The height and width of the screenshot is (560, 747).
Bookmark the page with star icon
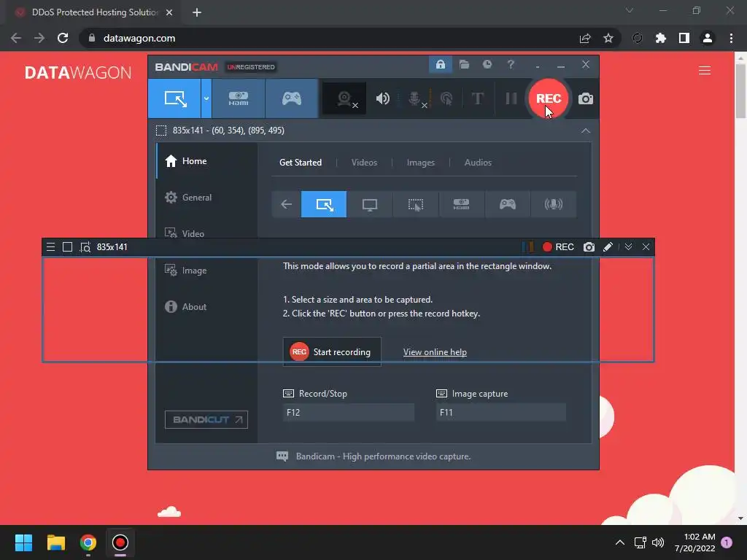coord(608,38)
